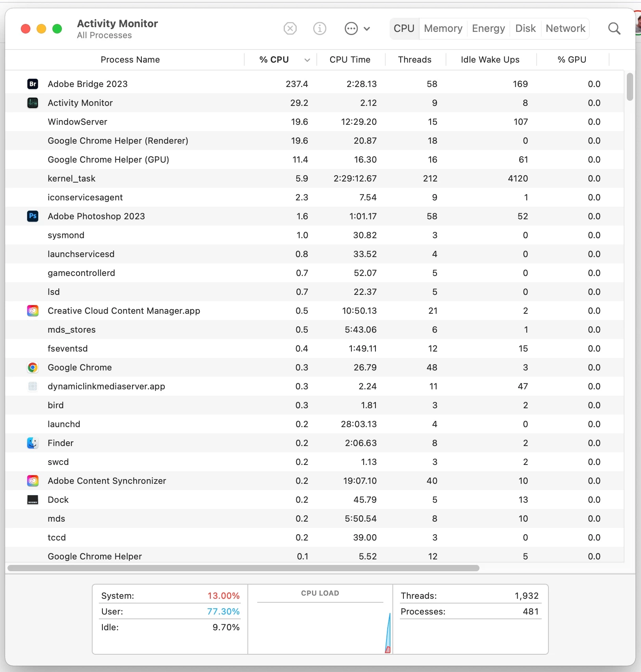Screen dimensions: 641x672
Task: Click the Adobe Content Synchronizer icon
Action: click(x=33, y=481)
